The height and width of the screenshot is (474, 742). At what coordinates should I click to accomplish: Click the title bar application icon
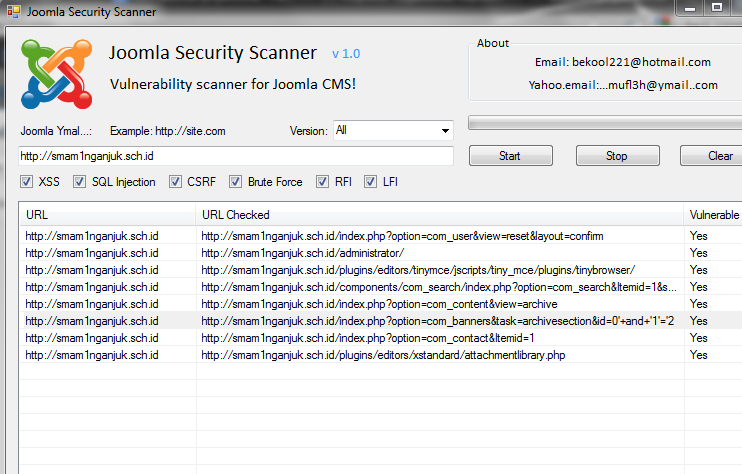tap(12, 13)
